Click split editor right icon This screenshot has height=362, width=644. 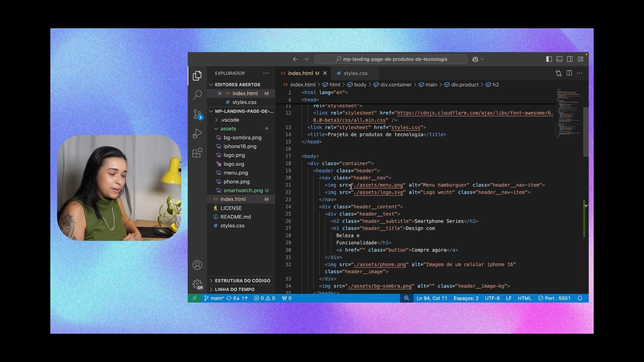point(569,73)
